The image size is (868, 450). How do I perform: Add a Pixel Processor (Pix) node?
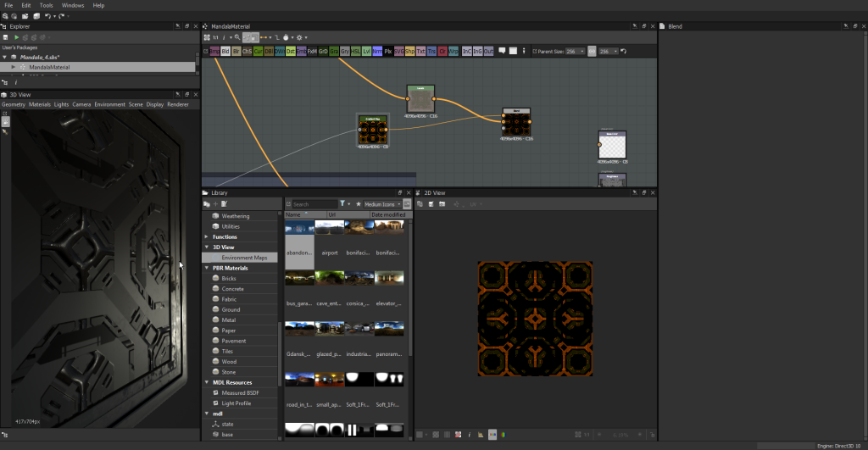pyautogui.click(x=388, y=52)
